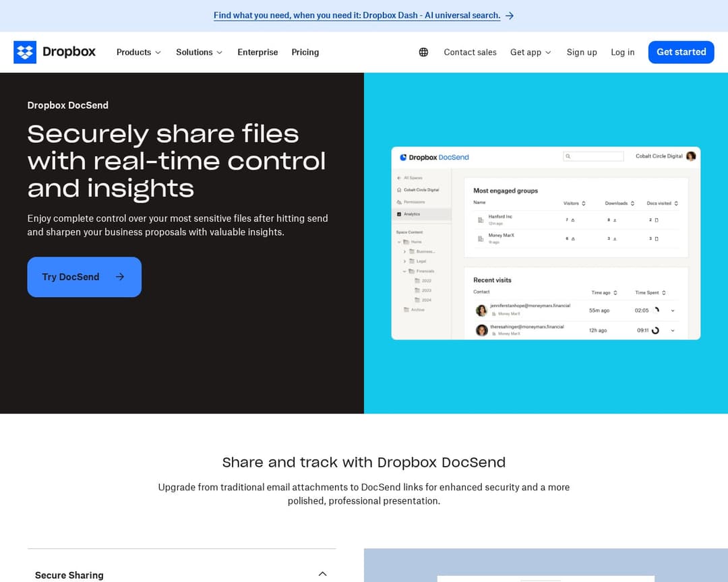
Task: Click the 'Recent visits' heading
Action: tap(492, 280)
